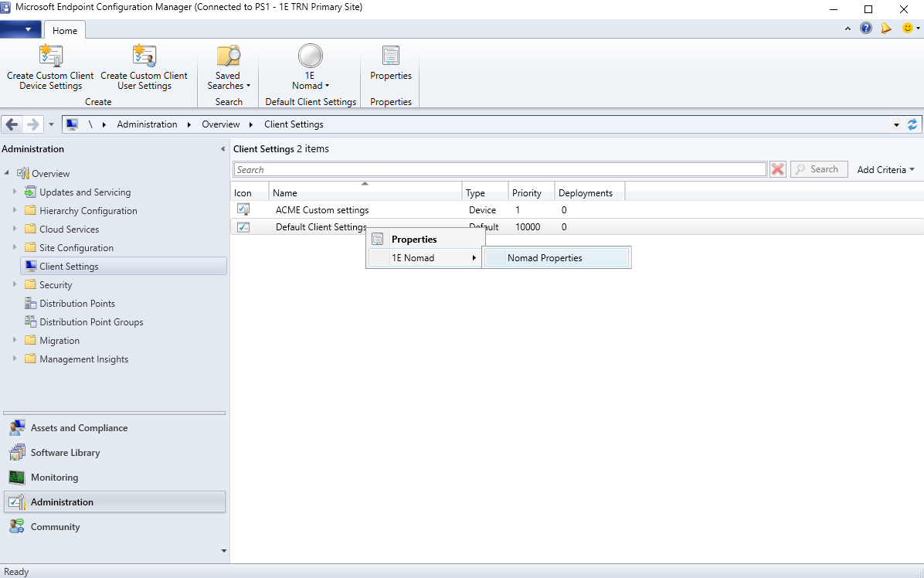Expand the Migration node
924x578 pixels.
click(15, 340)
